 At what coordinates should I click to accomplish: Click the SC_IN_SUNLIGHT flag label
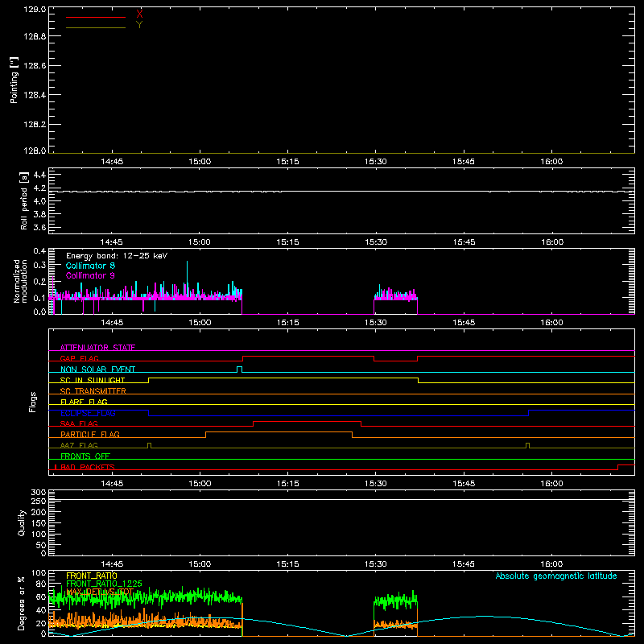pos(93,380)
